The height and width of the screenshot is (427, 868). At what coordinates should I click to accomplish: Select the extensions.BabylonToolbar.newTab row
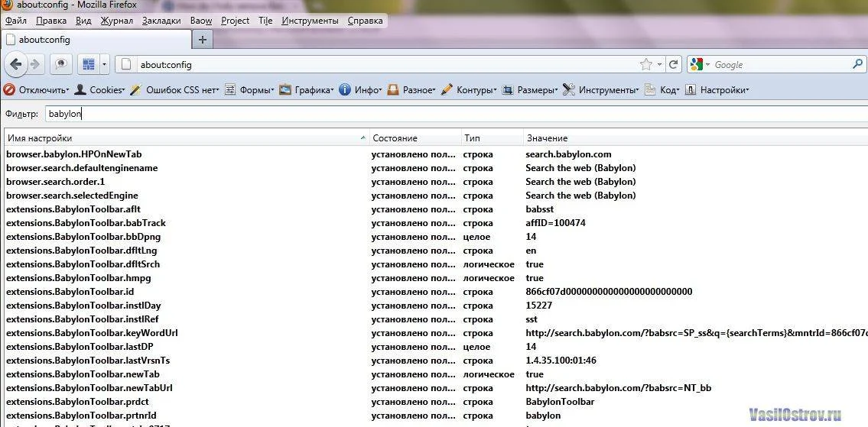(x=436, y=374)
